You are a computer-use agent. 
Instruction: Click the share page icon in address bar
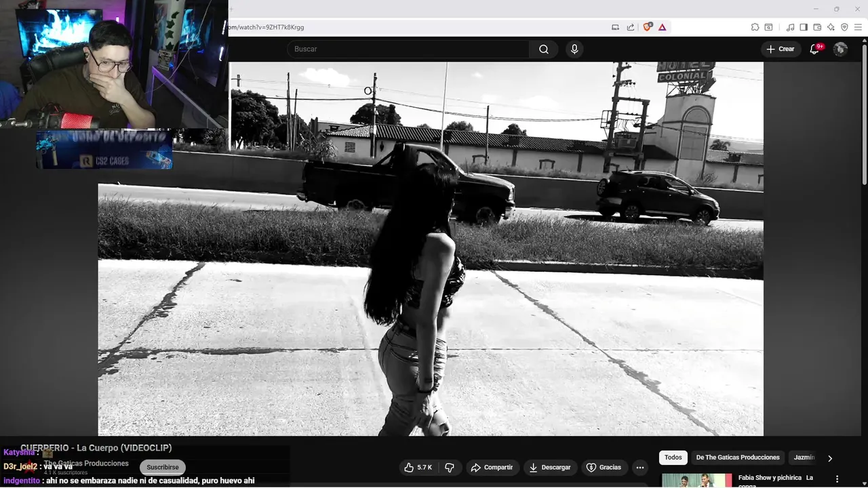pyautogui.click(x=631, y=27)
